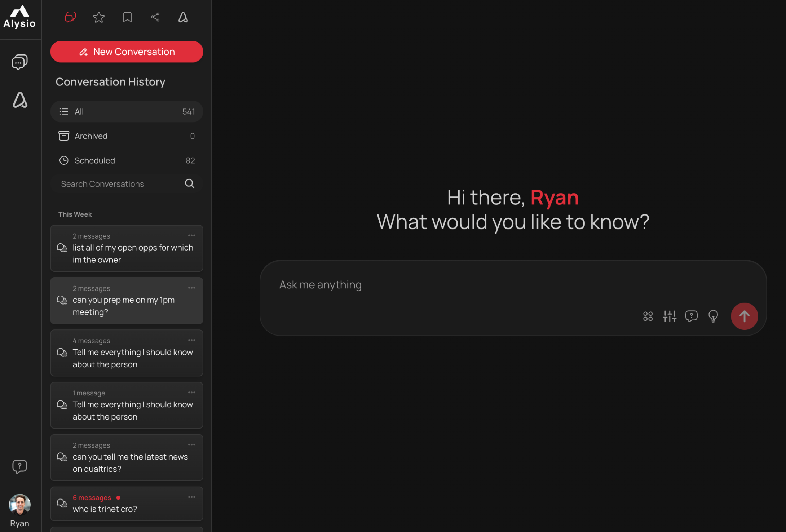Click the lightbulb suggestions icon
The width and height of the screenshot is (786, 532).
(x=713, y=316)
